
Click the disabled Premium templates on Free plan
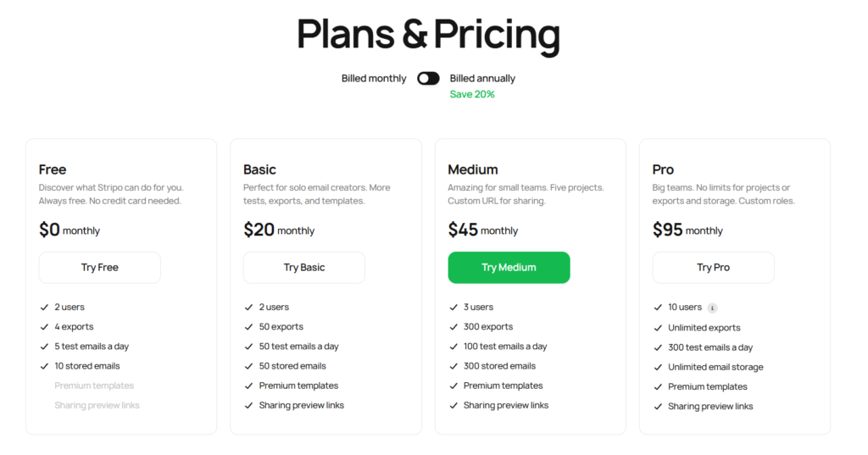[x=94, y=386]
